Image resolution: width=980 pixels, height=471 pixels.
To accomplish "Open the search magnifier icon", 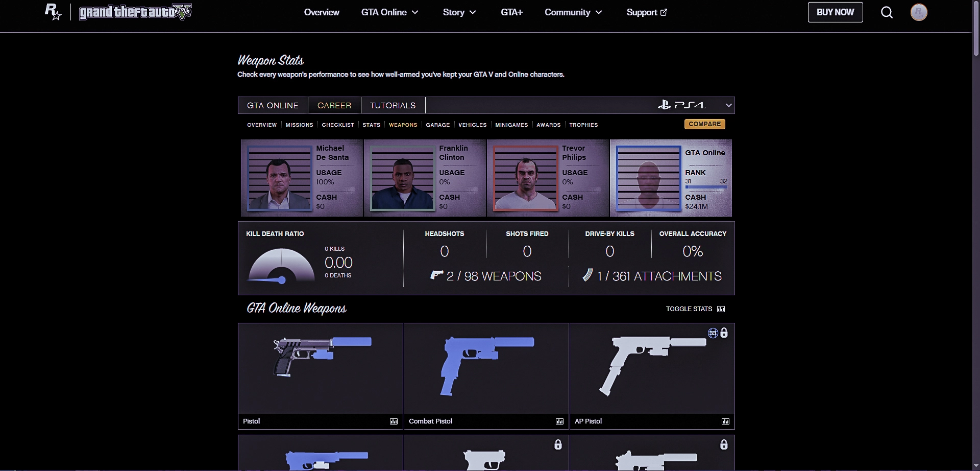I will 887,12.
